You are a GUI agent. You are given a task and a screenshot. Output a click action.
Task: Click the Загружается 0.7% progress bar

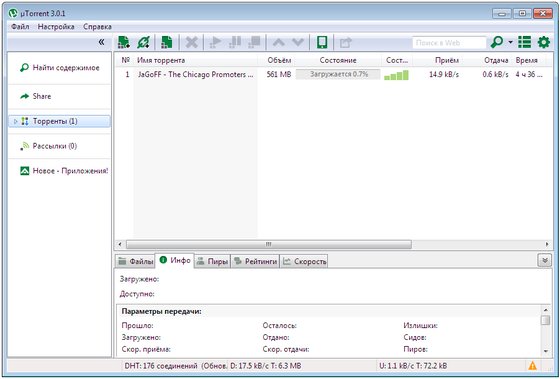[338, 74]
